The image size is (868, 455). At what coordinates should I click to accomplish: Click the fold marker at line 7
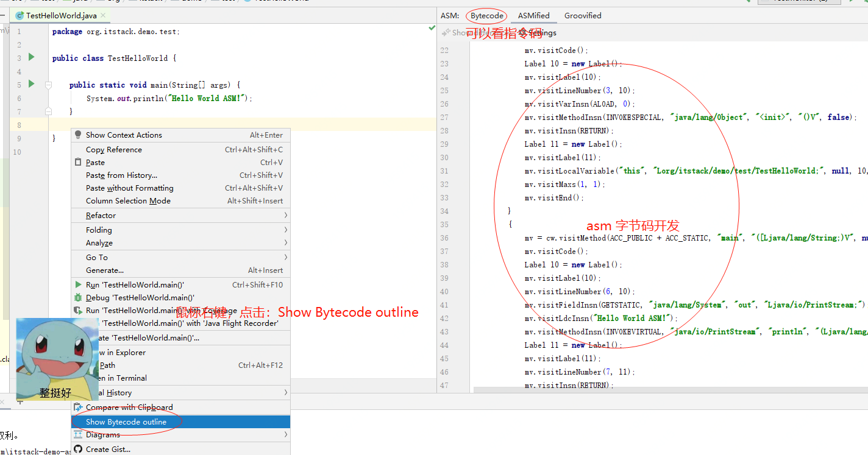(x=48, y=111)
